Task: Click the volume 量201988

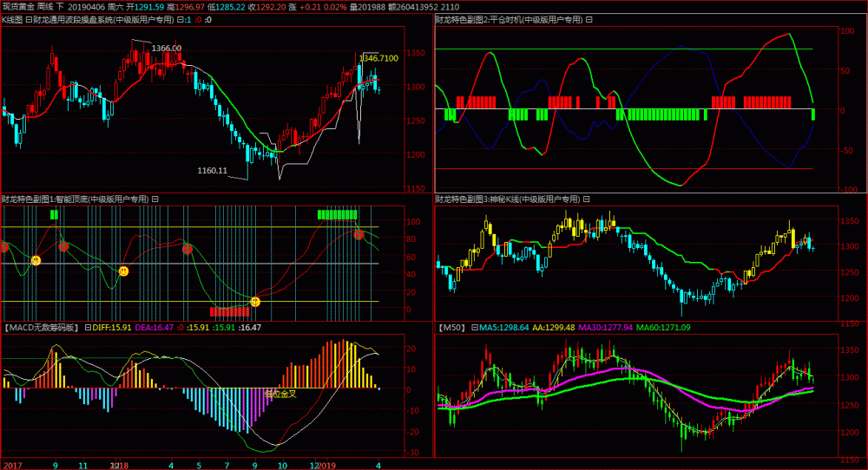Action: [368, 7]
